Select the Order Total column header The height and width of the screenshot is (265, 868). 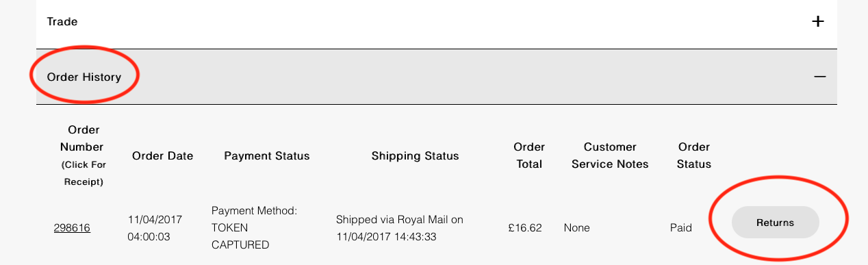[529, 155]
